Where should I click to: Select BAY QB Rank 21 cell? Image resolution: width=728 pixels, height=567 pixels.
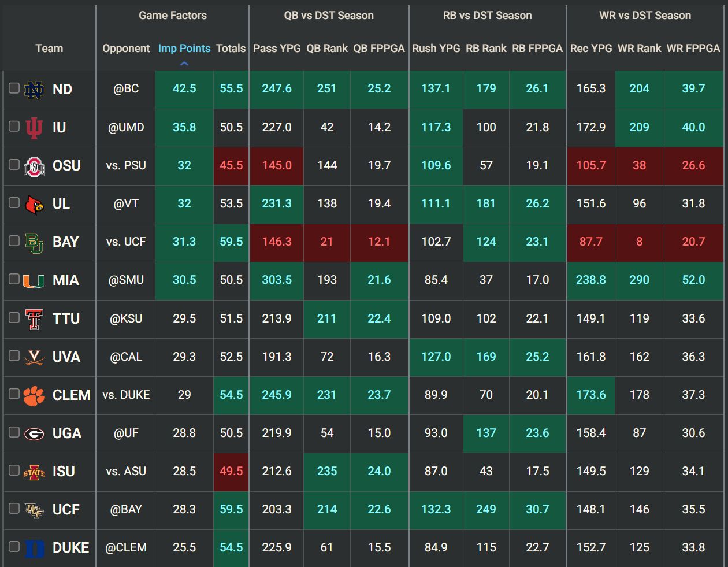[327, 242]
